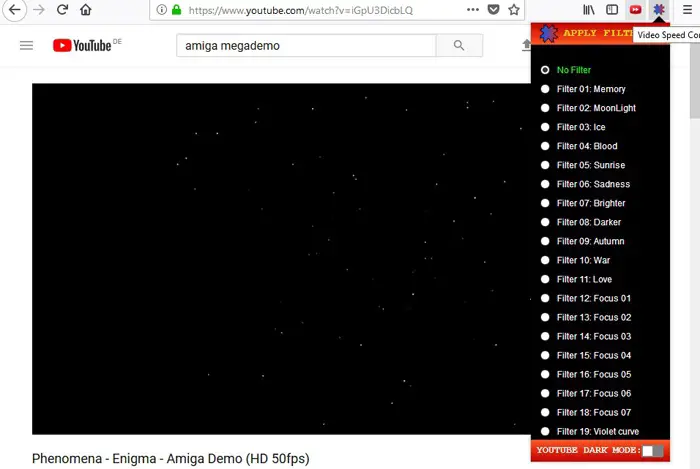Image resolution: width=700 pixels, height=469 pixels.
Task: Click the Apply Filter popup logo
Action: (549, 34)
